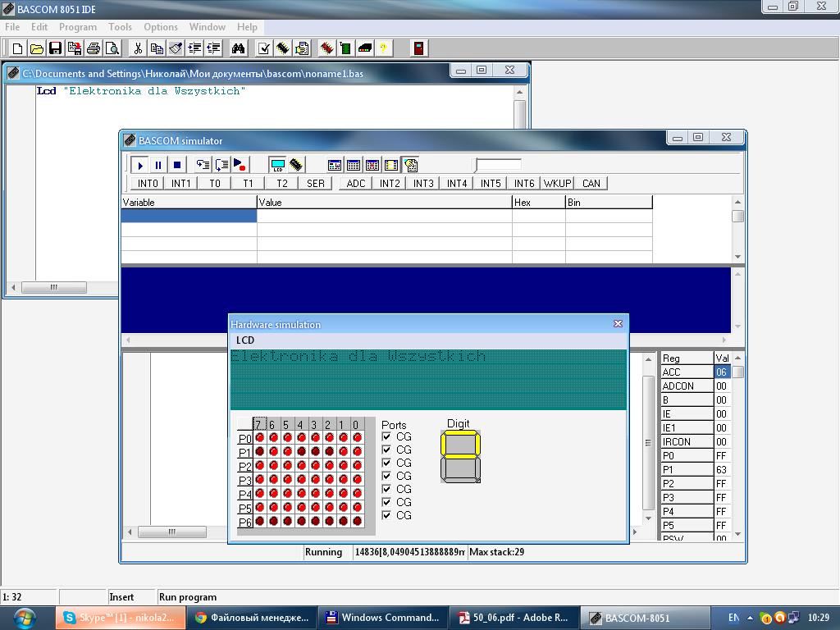Open the Windows Start menu
Viewport: 840px width, 630px height.
coord(24,618)
